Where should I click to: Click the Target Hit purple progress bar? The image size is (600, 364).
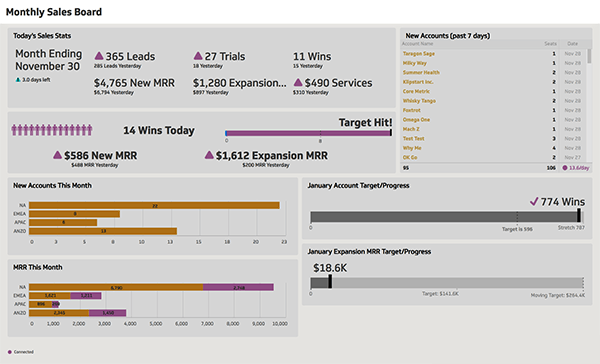click(308, 133)
